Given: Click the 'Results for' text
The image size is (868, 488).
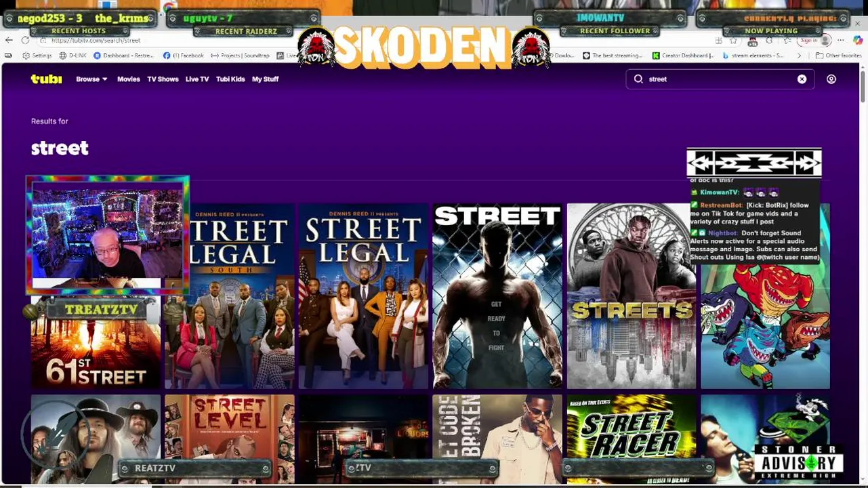Looking at the screenshot, I should pos(49,121).
